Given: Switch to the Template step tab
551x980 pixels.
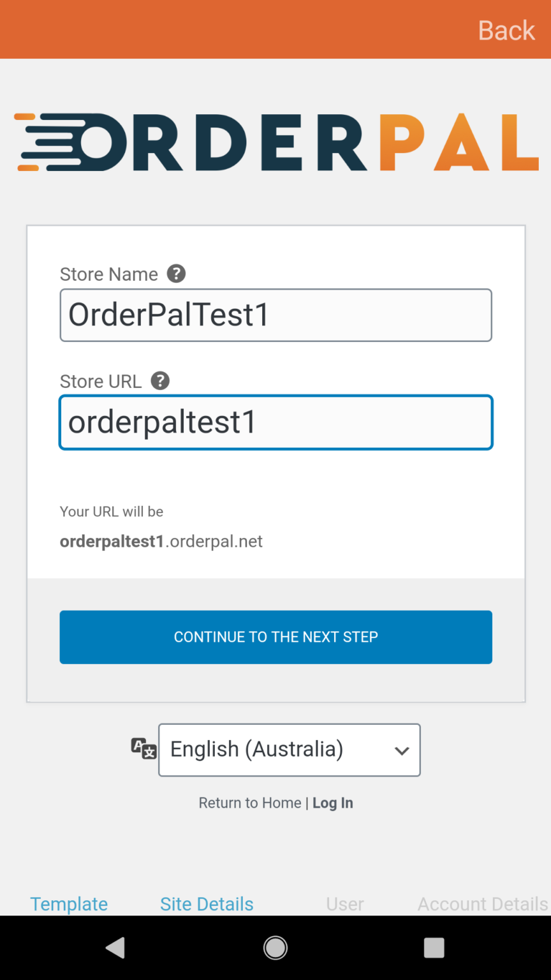Looking at the screenshot, I should 69,904.
